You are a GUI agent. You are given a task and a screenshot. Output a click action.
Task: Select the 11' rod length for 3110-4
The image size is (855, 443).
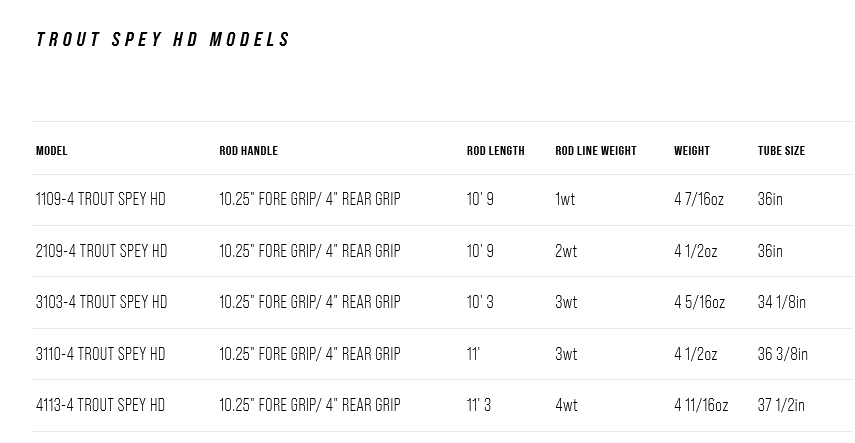[x=474, y=354]
